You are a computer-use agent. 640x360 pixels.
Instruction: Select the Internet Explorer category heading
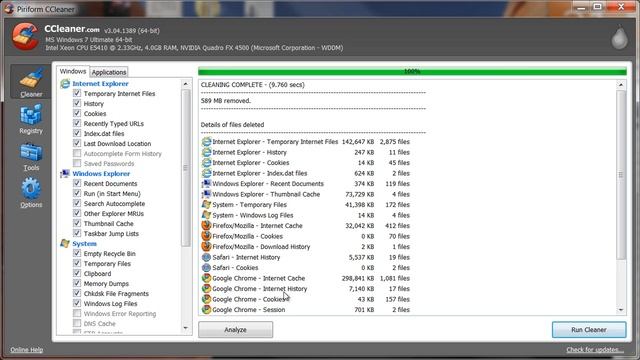(x=100, y=84)
